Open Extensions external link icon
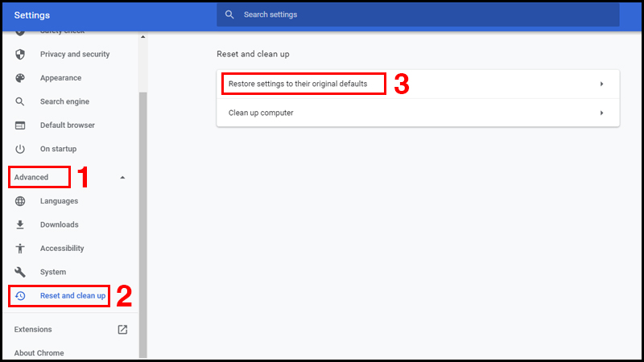Viewport: 644px width, 362px height. (122, 330)
